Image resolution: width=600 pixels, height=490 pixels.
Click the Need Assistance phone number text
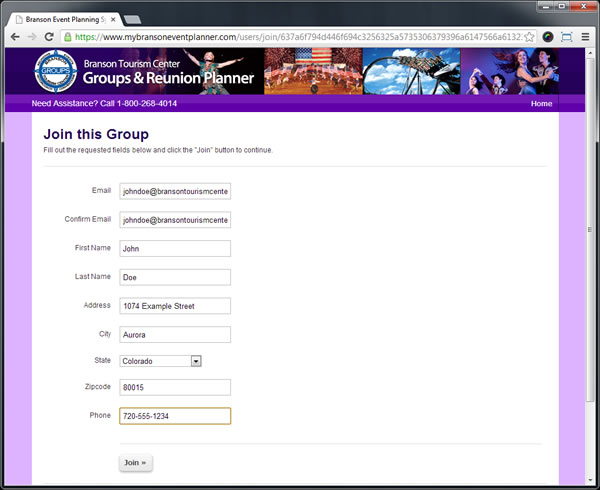click(x=104, y=103)
